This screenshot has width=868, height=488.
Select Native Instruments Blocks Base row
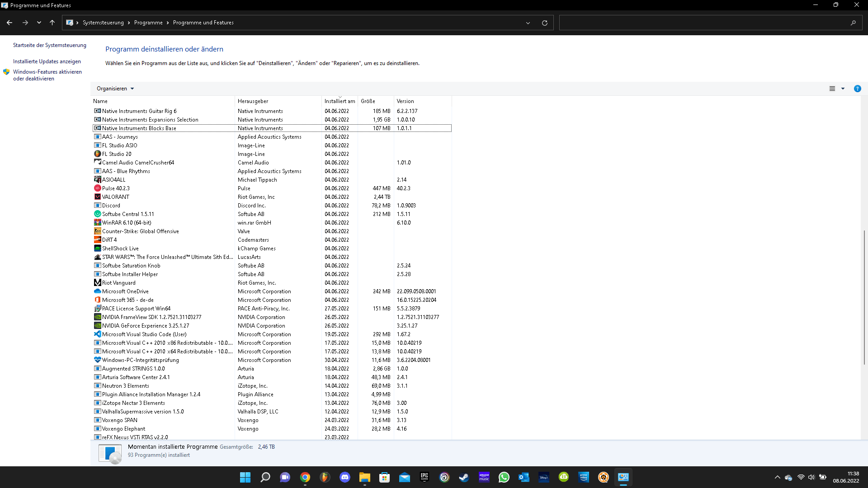[272, 128]
